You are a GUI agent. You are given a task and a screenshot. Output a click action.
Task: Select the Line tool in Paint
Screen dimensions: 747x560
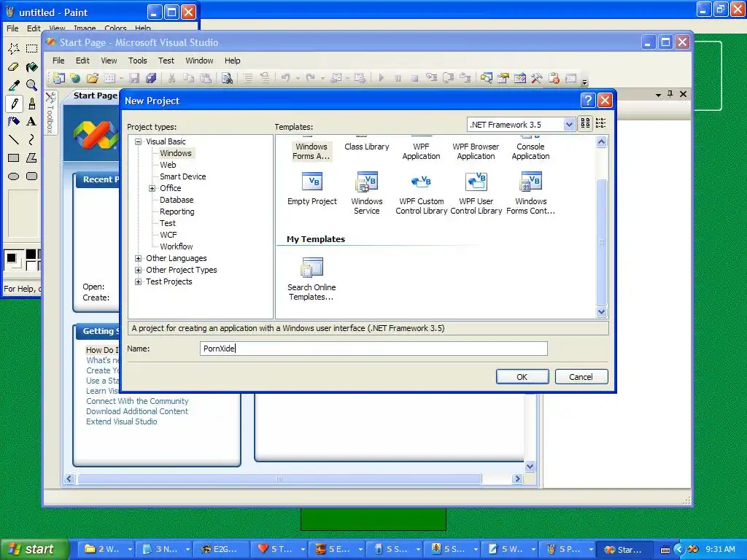tap(14, 139)
